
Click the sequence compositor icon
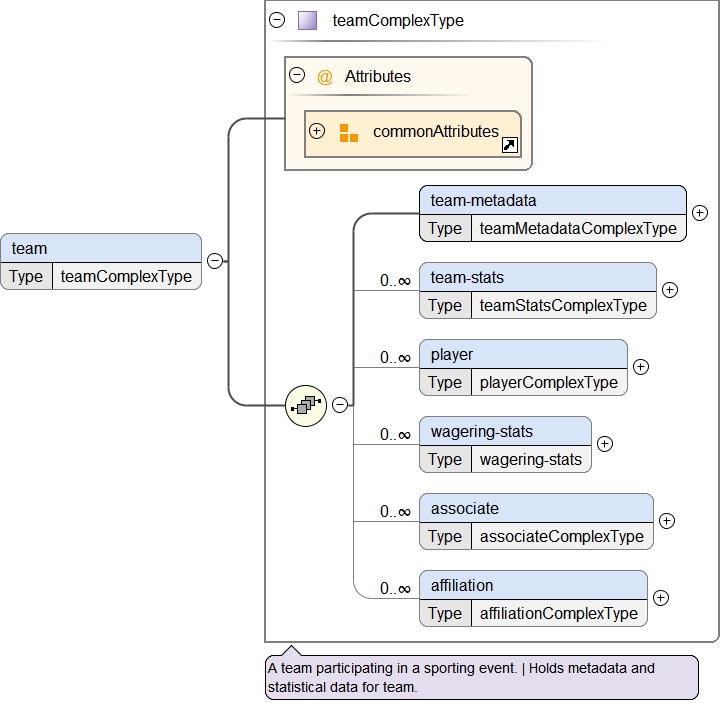pyautogui.click(x=306, y=405)
